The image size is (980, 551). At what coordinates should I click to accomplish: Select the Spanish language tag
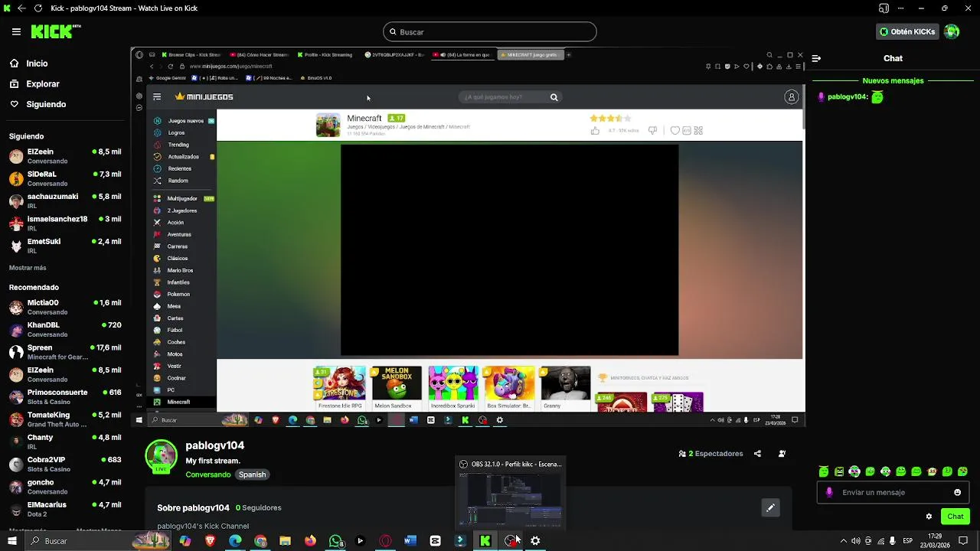[x=252, y=474]
